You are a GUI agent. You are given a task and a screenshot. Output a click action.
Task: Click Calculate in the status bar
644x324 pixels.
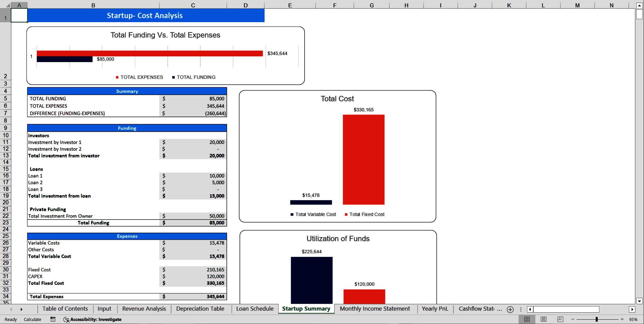32,319
